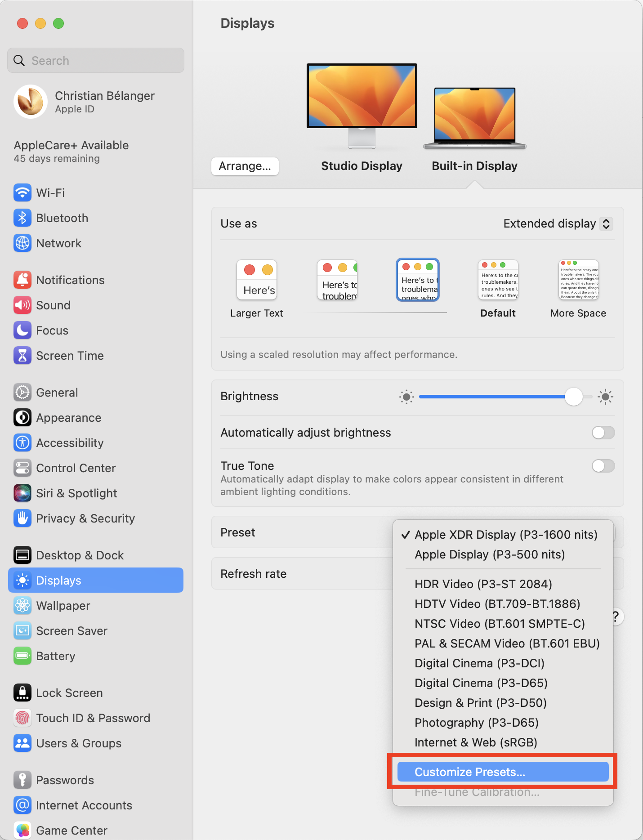The image size is (643, 840).
Task: Select the Notifications bell icon
Action: (x=22, y=280)
